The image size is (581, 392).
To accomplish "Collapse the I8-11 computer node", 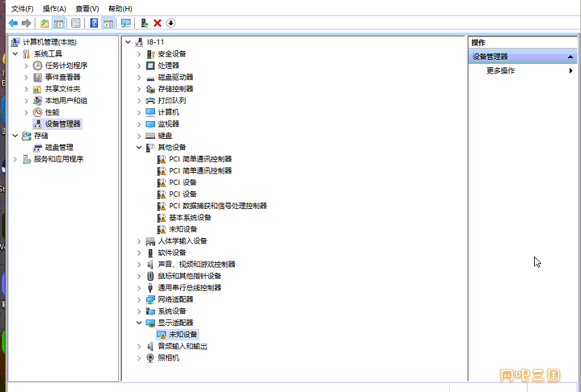I will click(x=128, y=42).
